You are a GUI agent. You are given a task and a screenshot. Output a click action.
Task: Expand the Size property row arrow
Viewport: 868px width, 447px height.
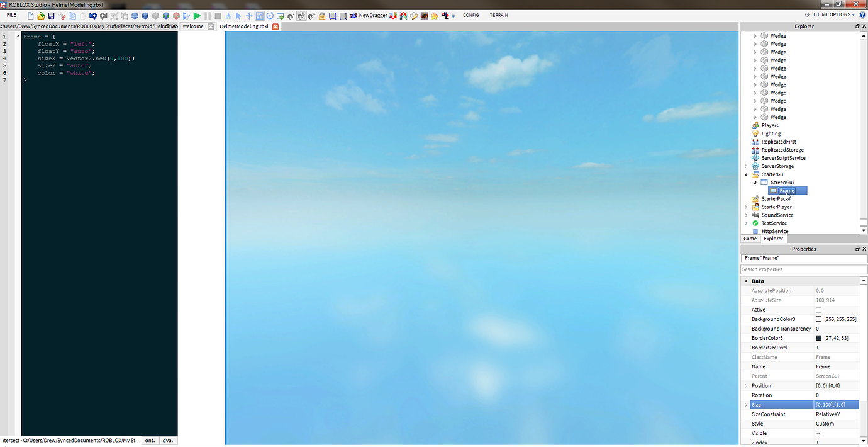pyautogui.click(x=746, y=405)
